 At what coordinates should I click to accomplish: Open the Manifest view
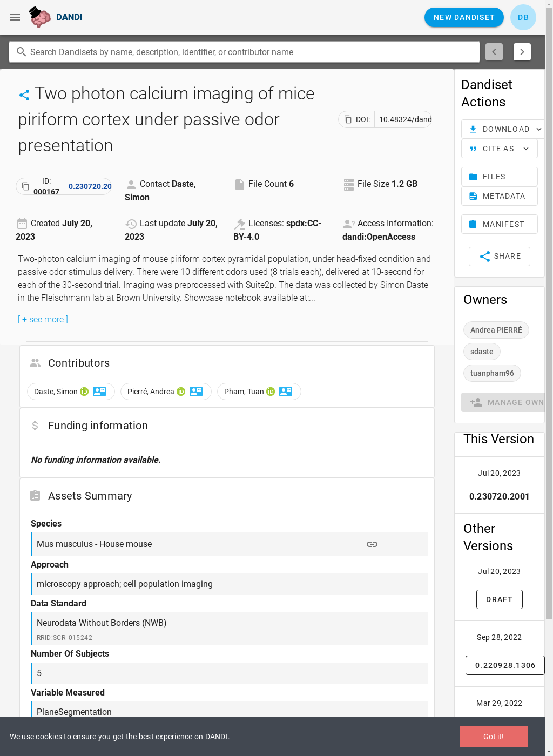499,224
